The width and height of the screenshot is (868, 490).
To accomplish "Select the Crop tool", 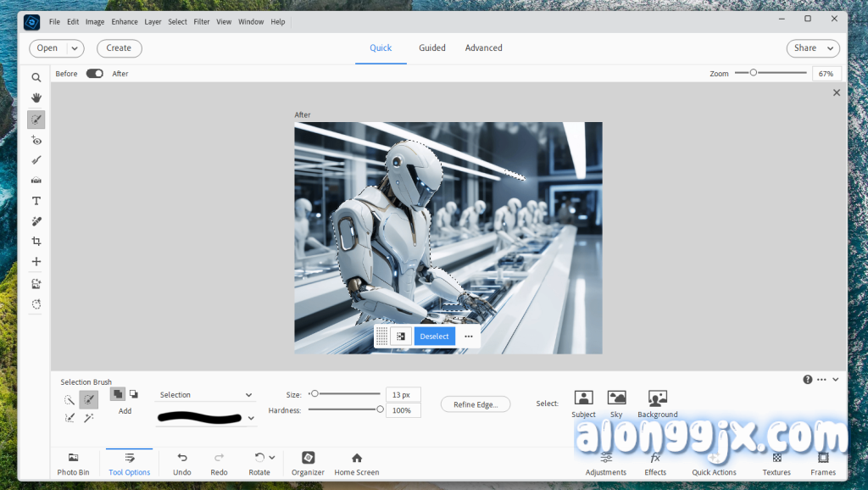I will click(36, 242).
